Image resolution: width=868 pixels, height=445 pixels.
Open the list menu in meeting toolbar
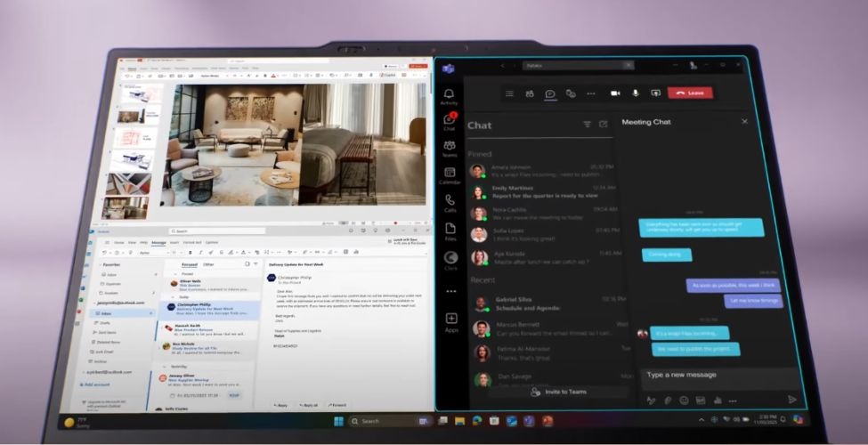click(509, 93)
